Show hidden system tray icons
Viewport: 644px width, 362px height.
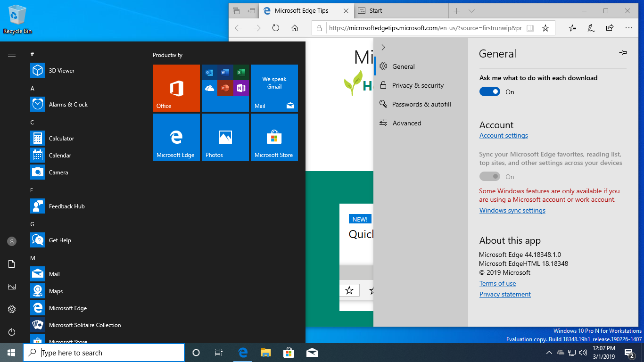(x=549, y=353)
